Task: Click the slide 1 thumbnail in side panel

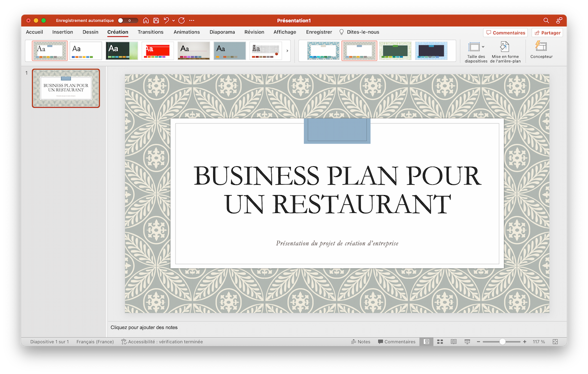Action: pos(66,88)
